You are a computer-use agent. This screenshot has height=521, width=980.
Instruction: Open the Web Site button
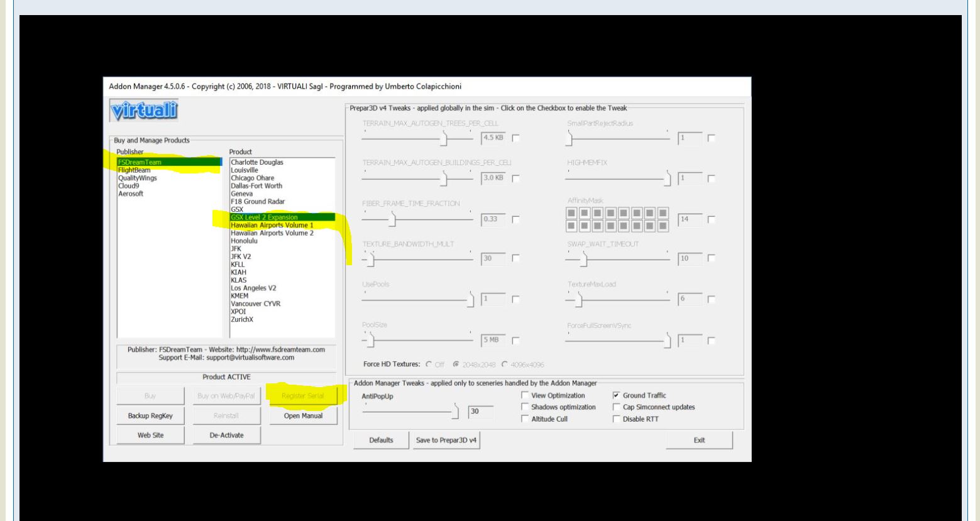(x=150, y=436)
